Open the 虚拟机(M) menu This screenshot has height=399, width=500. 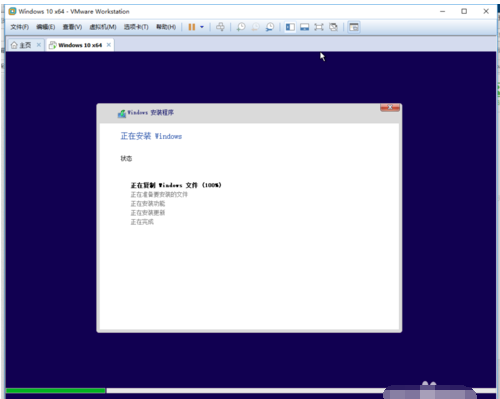coord(103,27)
